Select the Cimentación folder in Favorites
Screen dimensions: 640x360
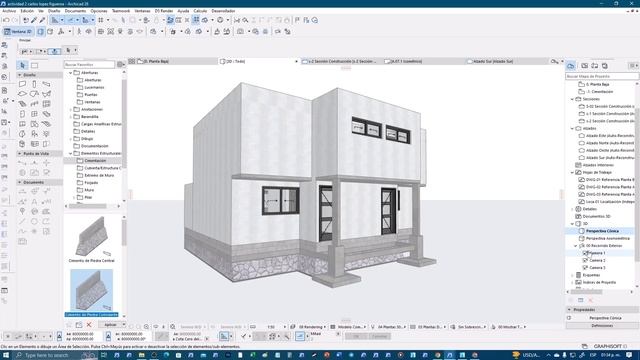pyautogui.click(x=95, y=161)
